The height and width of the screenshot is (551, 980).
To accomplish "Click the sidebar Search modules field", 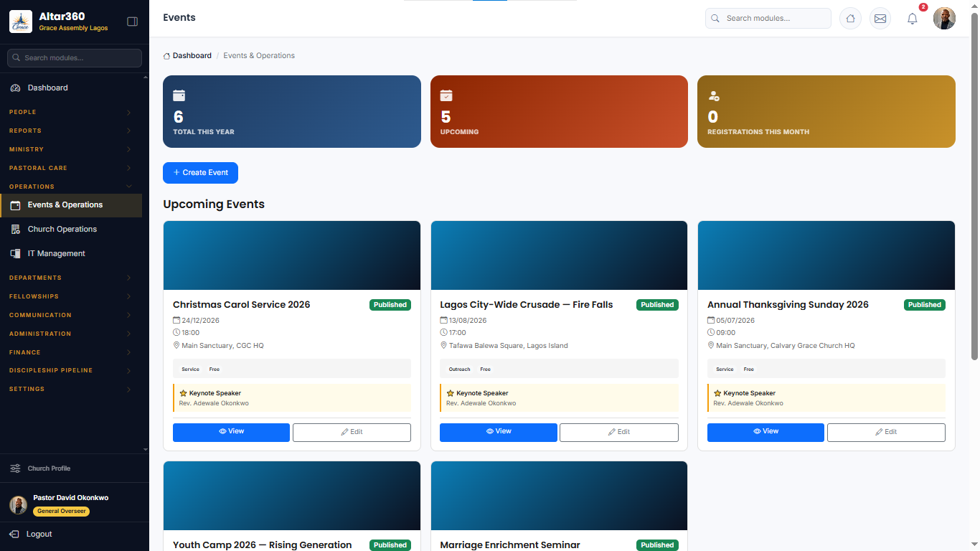I will tap(75, 58).
